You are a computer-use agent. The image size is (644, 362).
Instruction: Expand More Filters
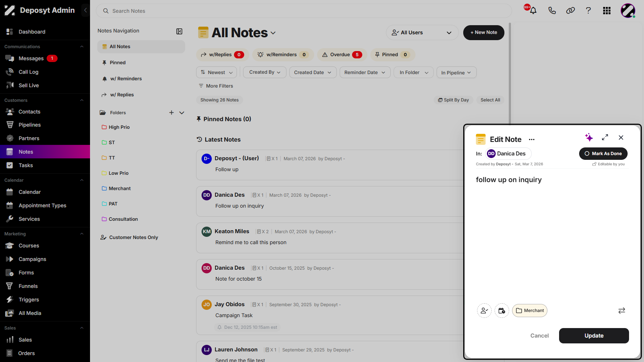pos(216,86)
